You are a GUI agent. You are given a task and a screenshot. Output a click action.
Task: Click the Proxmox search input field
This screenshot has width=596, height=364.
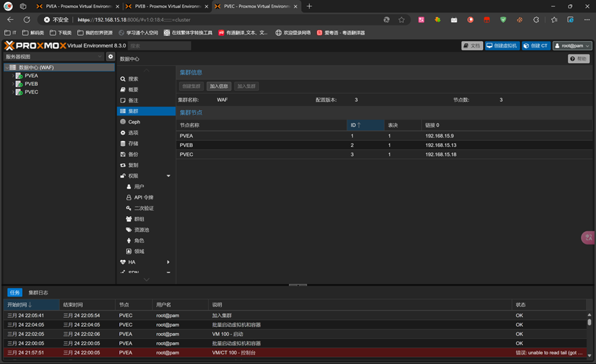(x=159, y=46)
